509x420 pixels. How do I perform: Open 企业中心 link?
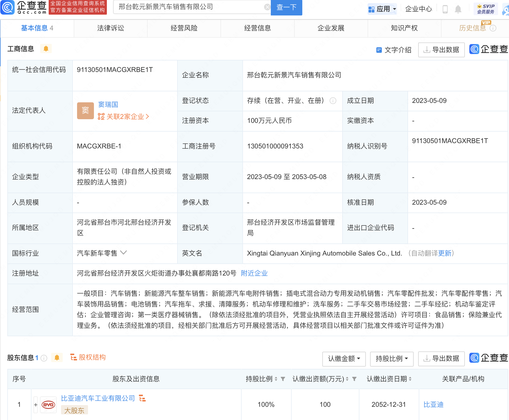(x=418, y=9)
